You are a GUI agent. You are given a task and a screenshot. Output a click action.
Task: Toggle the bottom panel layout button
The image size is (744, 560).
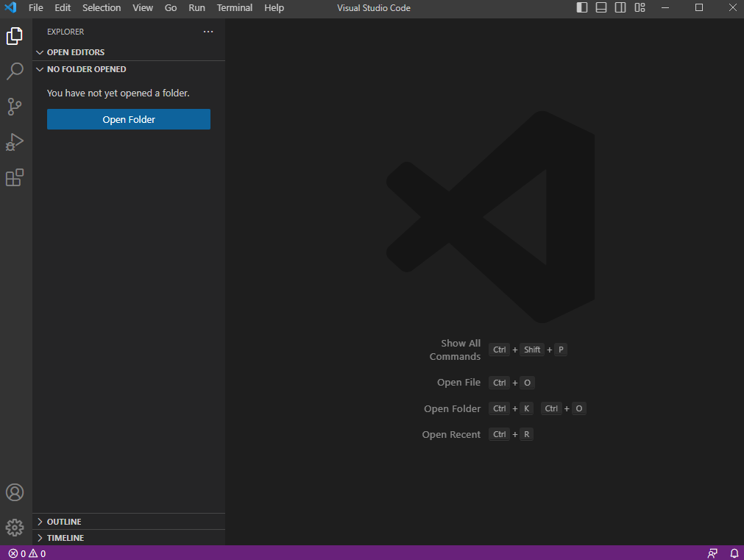tap(601, 8)
